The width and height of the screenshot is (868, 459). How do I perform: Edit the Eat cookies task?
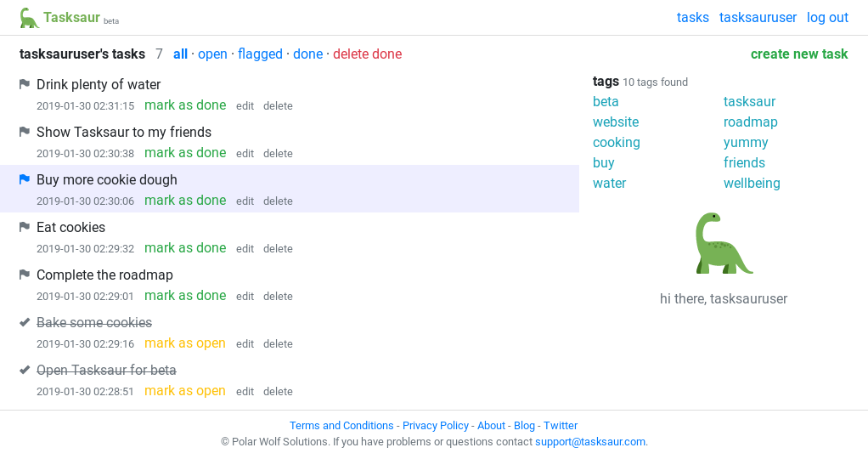[x=245, y=249]
